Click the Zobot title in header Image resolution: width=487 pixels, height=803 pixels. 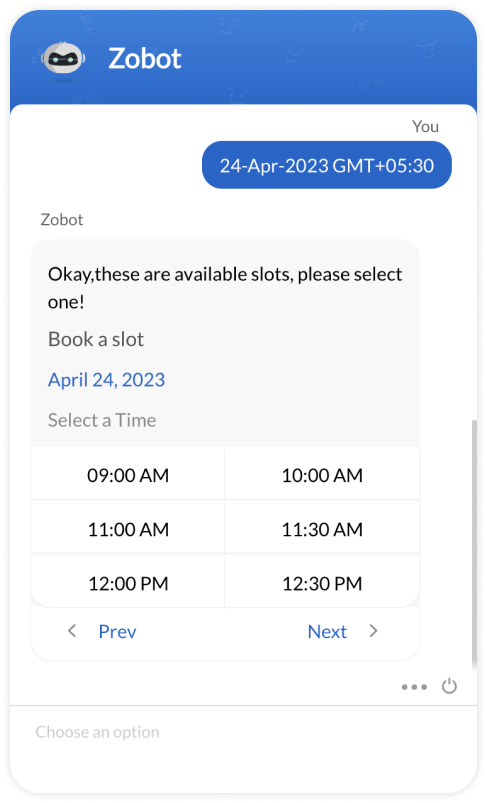[145, 59]
